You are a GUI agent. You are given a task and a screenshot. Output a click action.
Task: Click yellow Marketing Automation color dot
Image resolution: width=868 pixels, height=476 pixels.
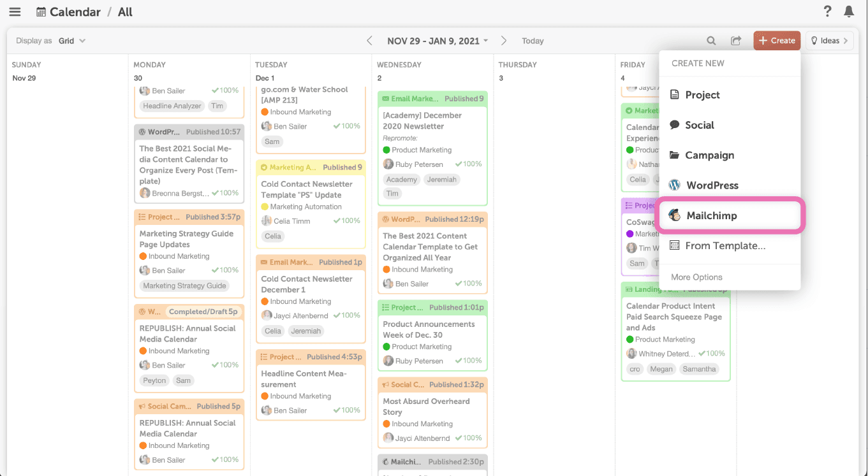[265, 207]
